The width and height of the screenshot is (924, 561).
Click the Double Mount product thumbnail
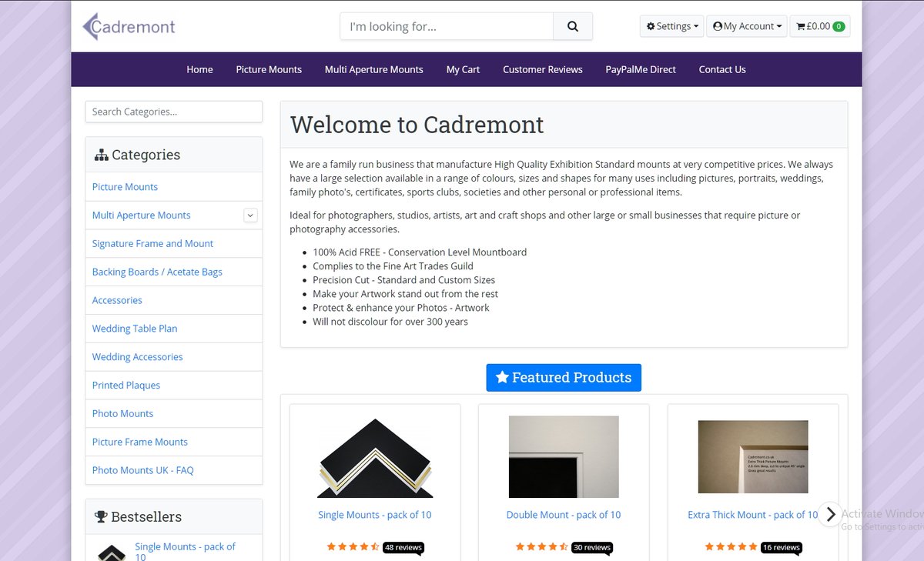(x=564, y=456)
